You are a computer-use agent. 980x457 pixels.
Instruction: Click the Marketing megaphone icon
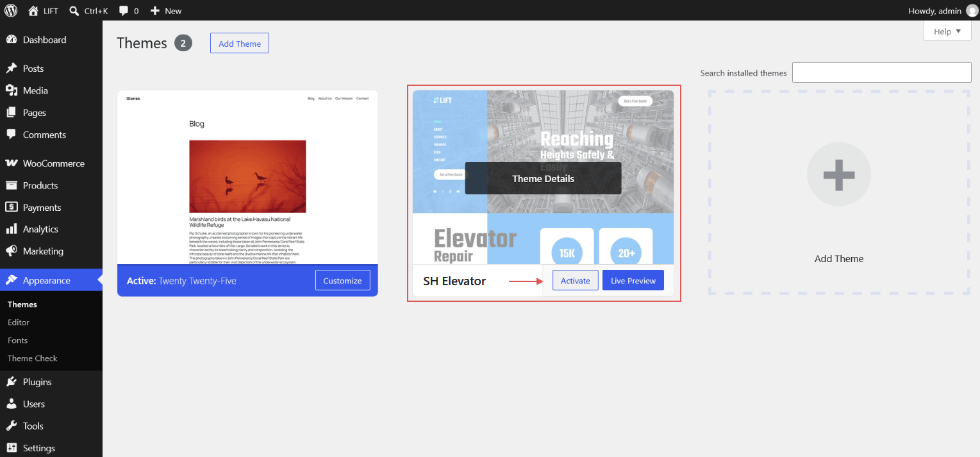click(12, 251)
